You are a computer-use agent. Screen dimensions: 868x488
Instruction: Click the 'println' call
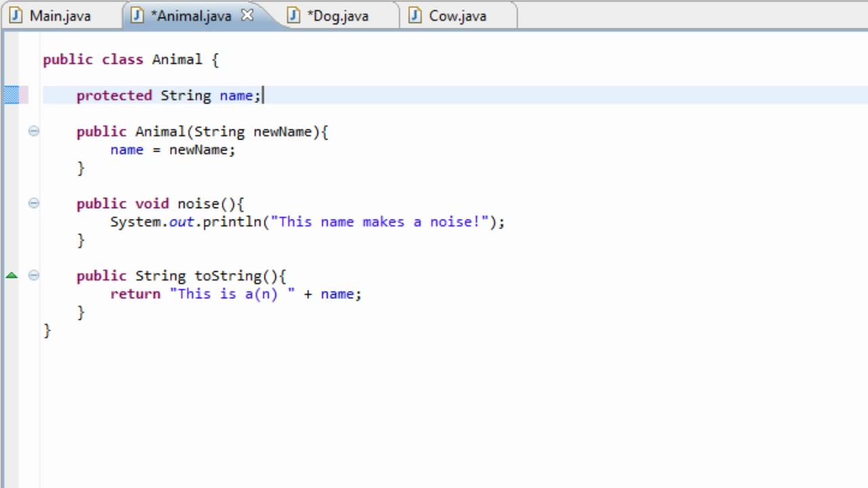pos(232,222)
